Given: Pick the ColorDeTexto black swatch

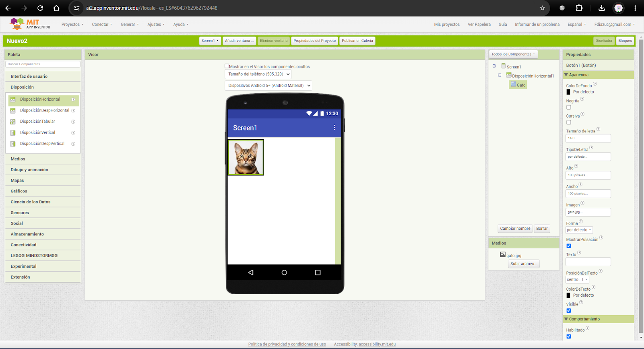Looking at the screenshot, I should 568,295.
